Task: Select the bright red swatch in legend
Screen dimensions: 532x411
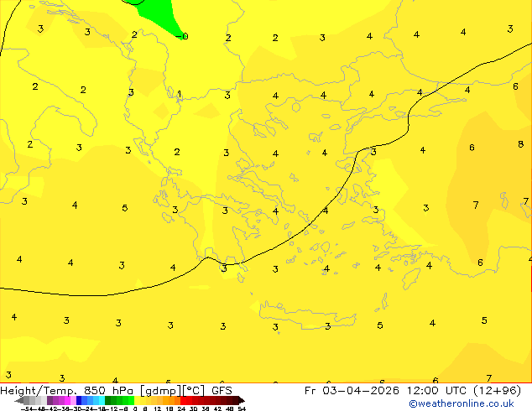Action: 184,401
